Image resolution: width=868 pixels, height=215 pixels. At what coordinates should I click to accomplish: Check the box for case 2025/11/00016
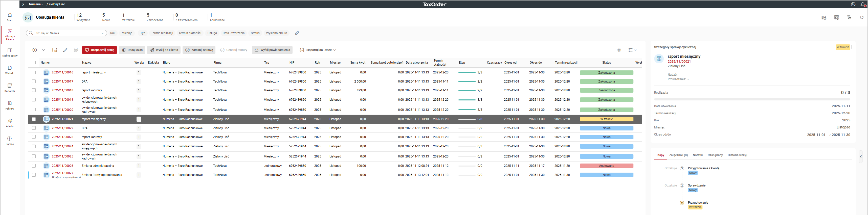[x=34, y=73]
